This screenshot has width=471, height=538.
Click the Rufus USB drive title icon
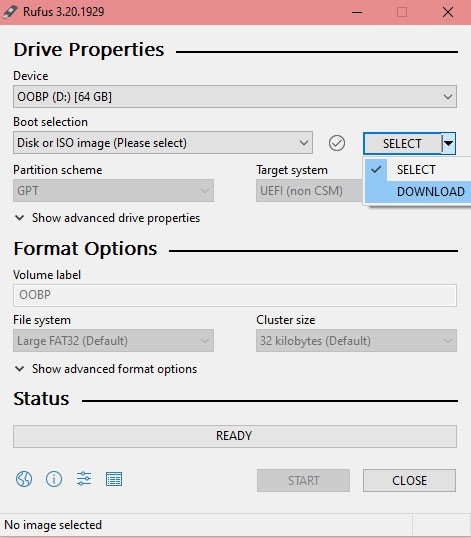pyautogui.click(x=10, y=12)
